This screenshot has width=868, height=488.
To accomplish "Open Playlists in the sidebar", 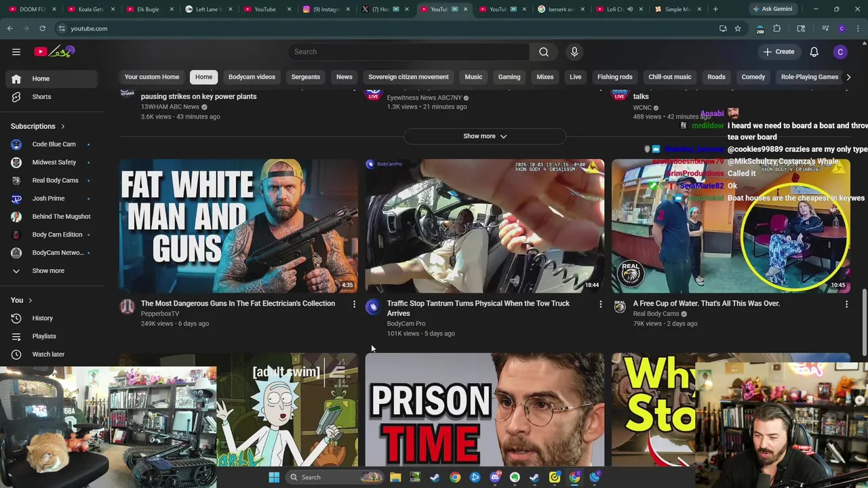I will point(51,336).
